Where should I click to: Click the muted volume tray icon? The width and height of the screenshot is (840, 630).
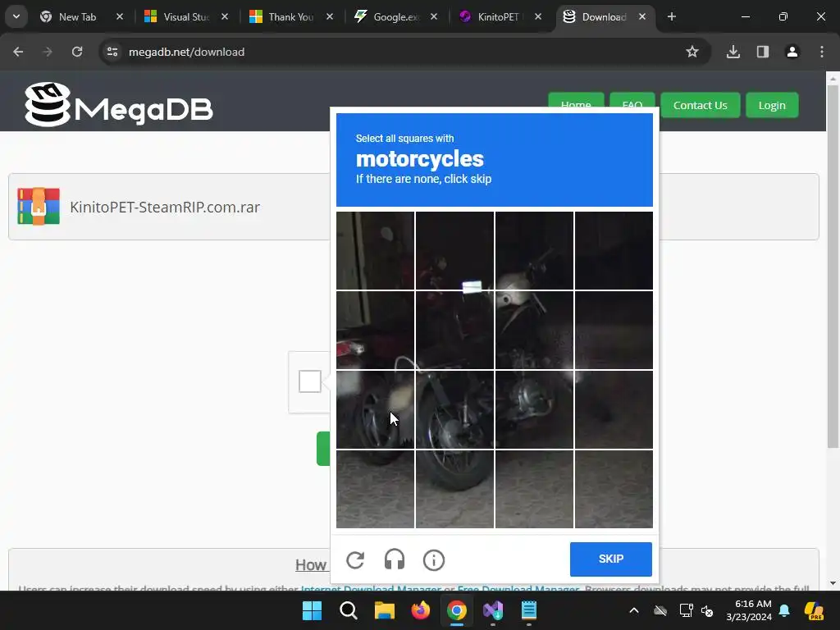point(707,610)
